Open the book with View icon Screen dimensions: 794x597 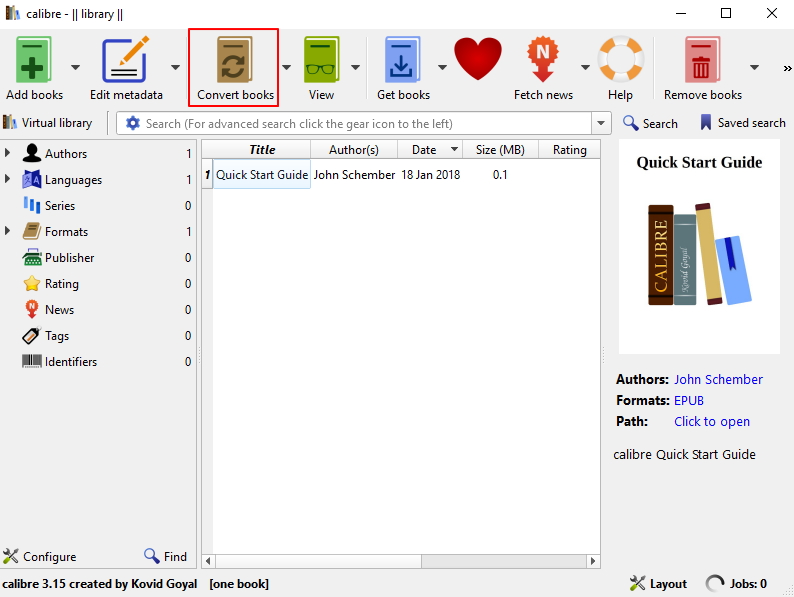[321, 60]
